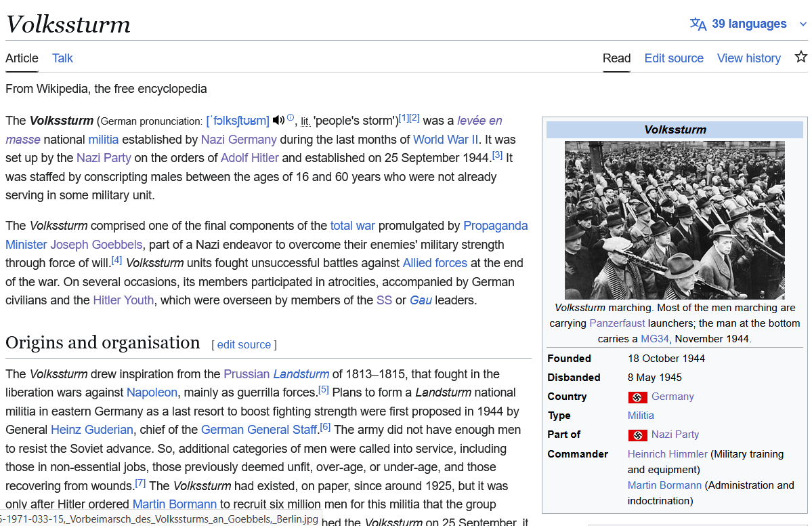Open the Gau link
The height and width of the screenshot is (526, 812).
[x=421, y=300]
